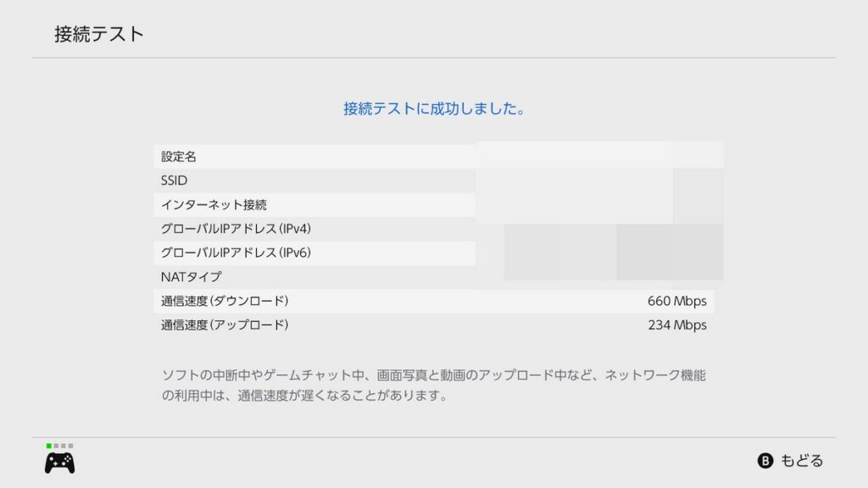The width and height of the screenshot is (868, 488).
Task: Select the 通信速度(ダウンロード) label
Action: pos(225,301)
